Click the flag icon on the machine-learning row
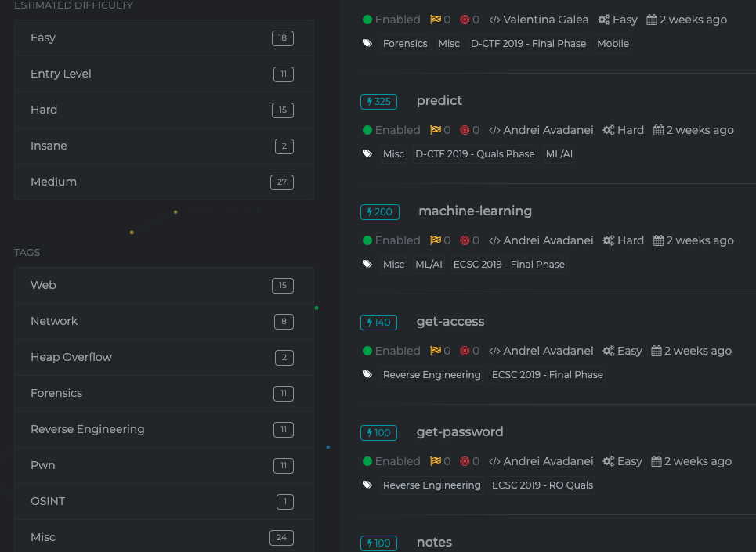756x552 pixels. (x=436, y=240)
